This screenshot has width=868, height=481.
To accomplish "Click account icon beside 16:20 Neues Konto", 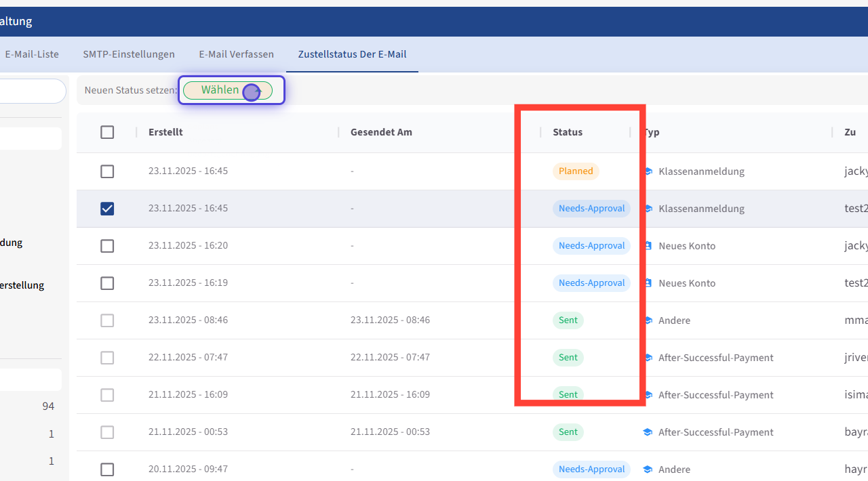I will coord(648,246).
